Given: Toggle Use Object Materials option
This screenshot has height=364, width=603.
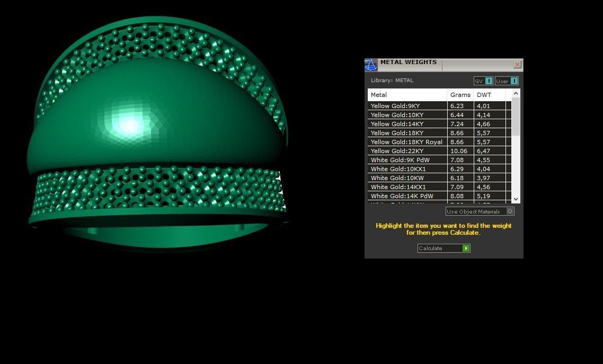Looking at the screenshot, I should coord(480,211).
